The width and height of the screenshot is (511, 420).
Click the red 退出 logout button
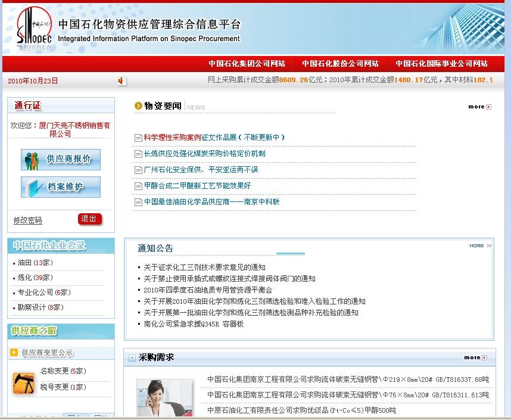(x=89, y=219)
